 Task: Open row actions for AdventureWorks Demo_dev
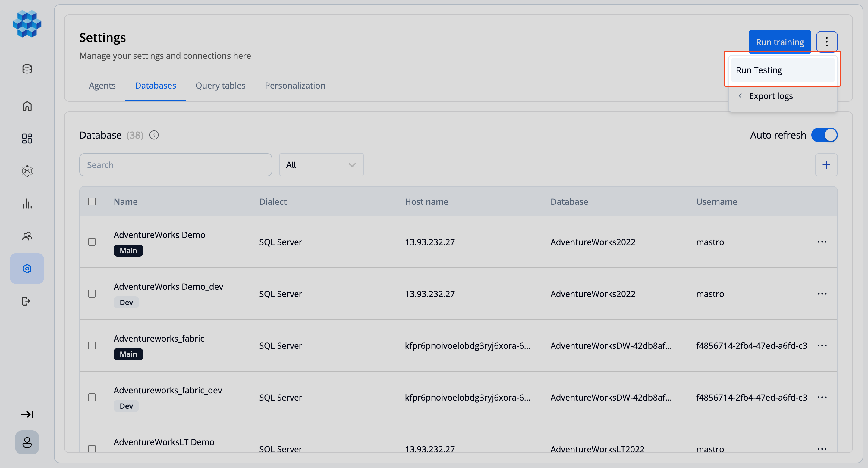(822, 294)
